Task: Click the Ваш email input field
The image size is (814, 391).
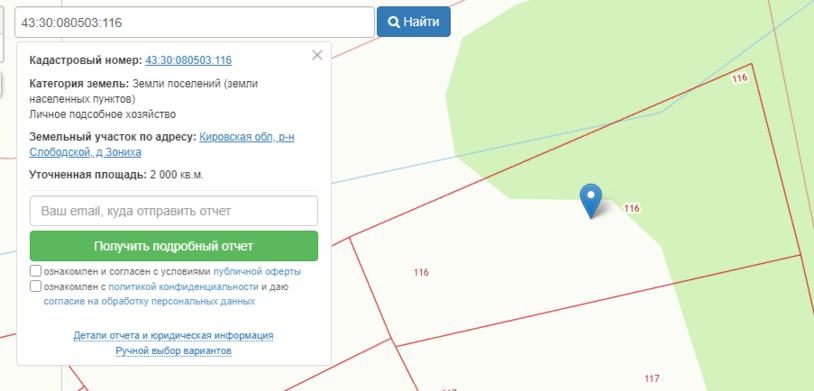Action: (x=174, y=211)
